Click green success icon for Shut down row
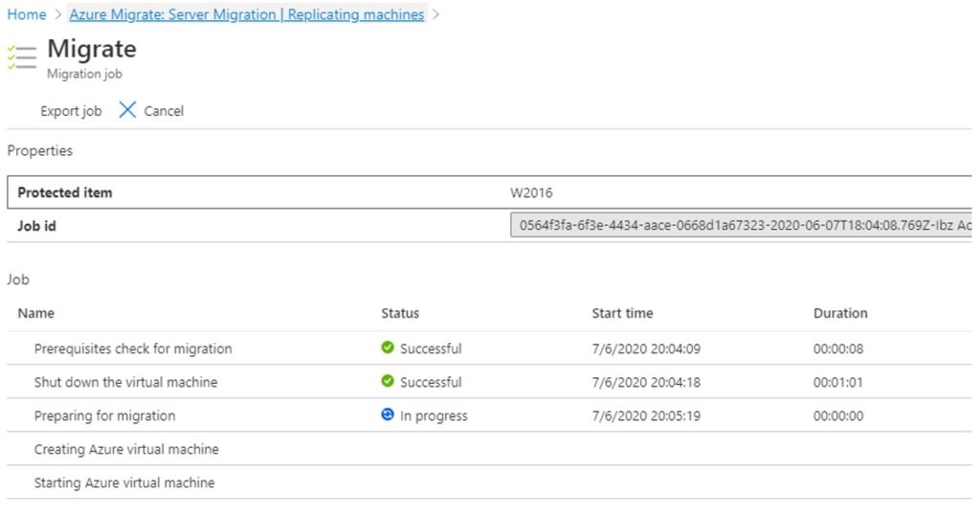The image size is (980, 516). (x=388, y=381)
